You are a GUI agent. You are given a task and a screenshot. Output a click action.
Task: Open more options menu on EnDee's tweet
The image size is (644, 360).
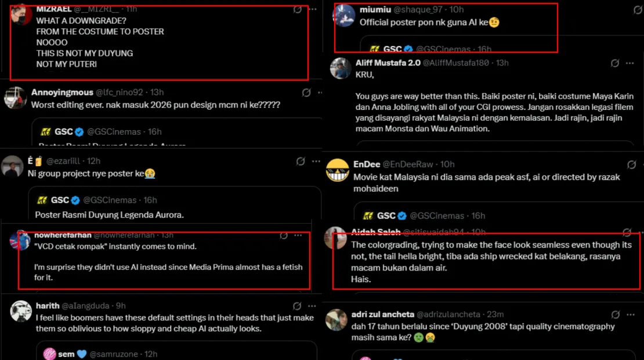(x=629, y=164)
